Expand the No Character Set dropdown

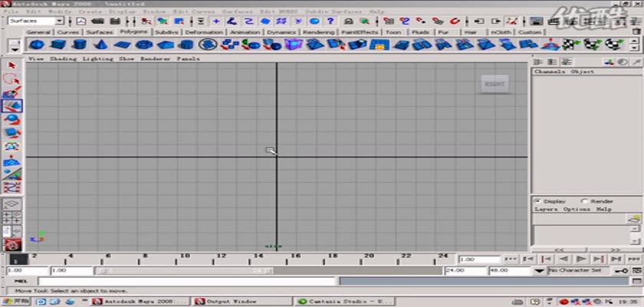pos(540,271)
